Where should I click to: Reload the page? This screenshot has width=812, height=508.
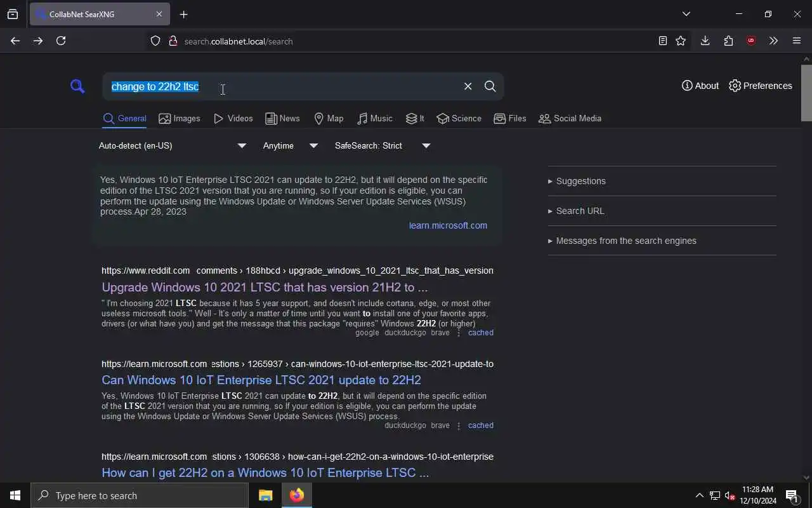61,41
